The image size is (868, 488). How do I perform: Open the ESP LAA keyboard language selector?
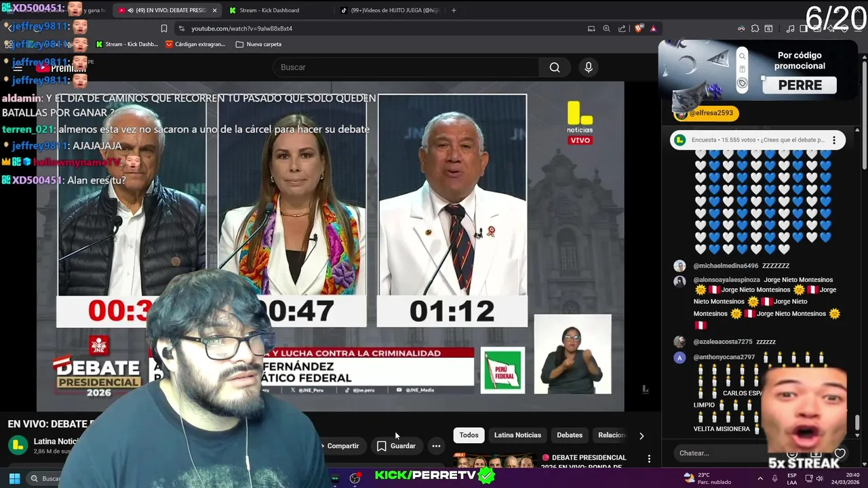point(792,479)
